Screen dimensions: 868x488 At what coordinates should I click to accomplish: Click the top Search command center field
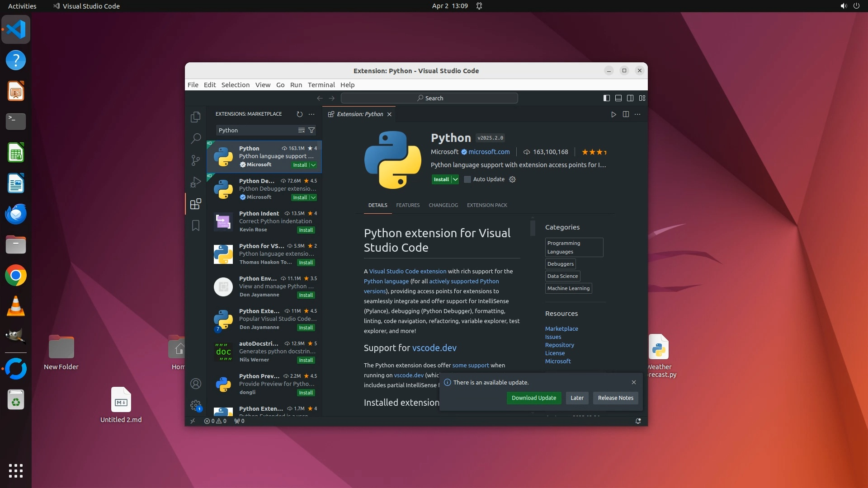point(429,98)
